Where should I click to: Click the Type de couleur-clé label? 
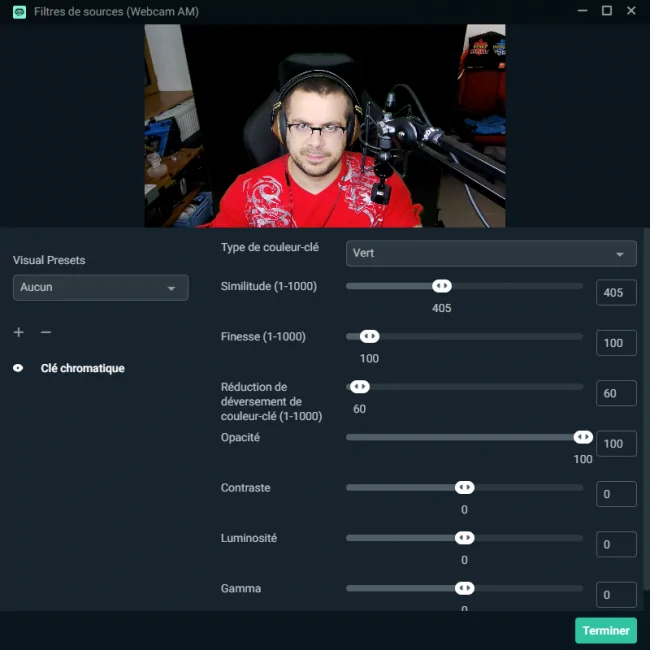(x=270, y=247)
